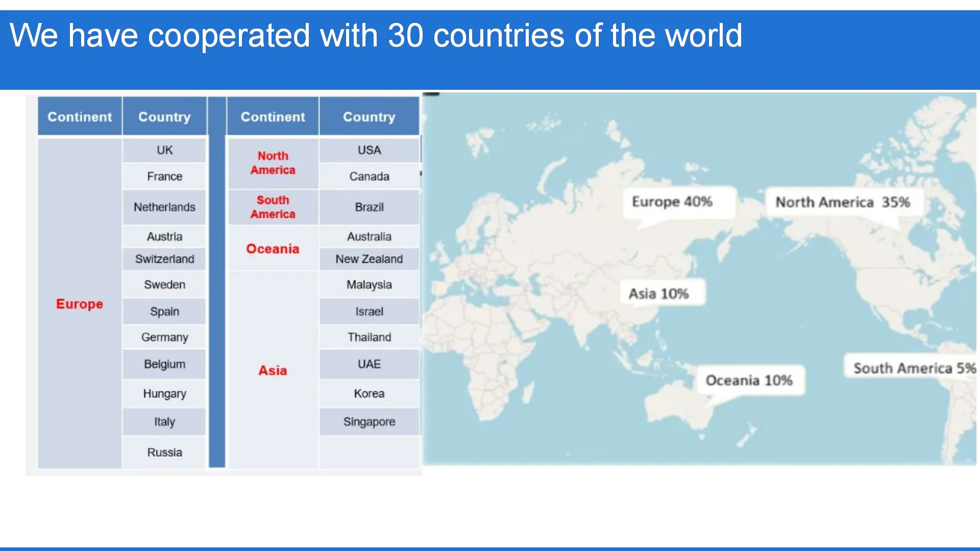Select the Singapore cell in the table

point(369,422)
